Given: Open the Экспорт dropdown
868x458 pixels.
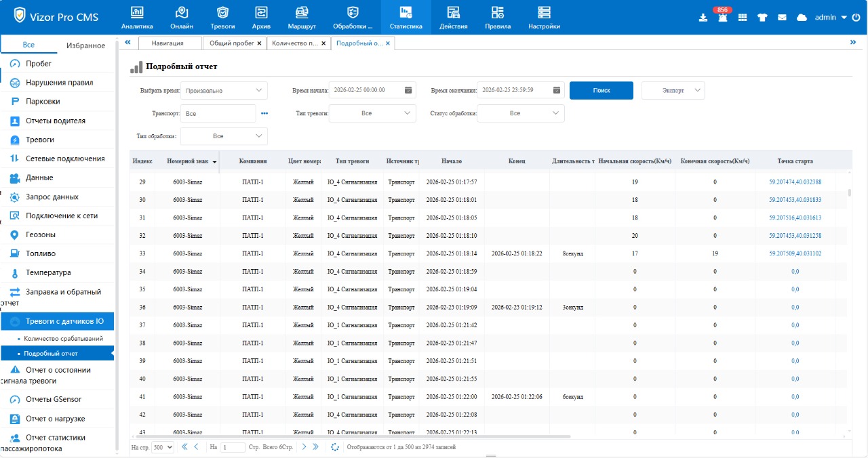Looking at the screenshot, I should tap(673, 90).
